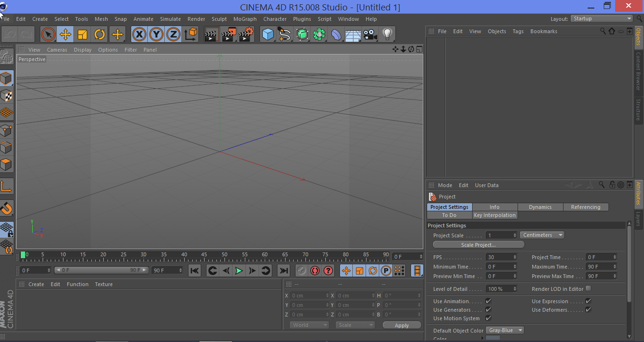Image resolution: width=644 pixels, height=342 pixels.
Task: Click the timeline preview range slider
Action: pyautogui.click(x=101, y=270)
